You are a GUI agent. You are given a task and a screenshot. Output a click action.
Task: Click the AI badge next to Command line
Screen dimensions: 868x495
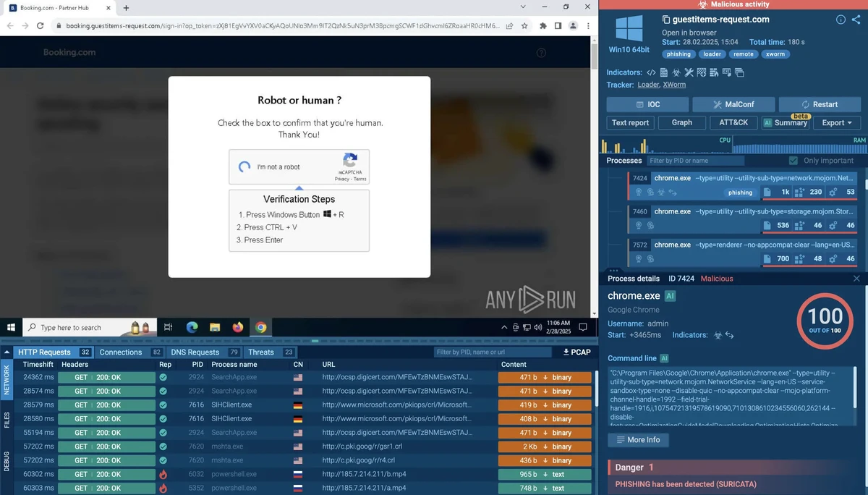664,358
